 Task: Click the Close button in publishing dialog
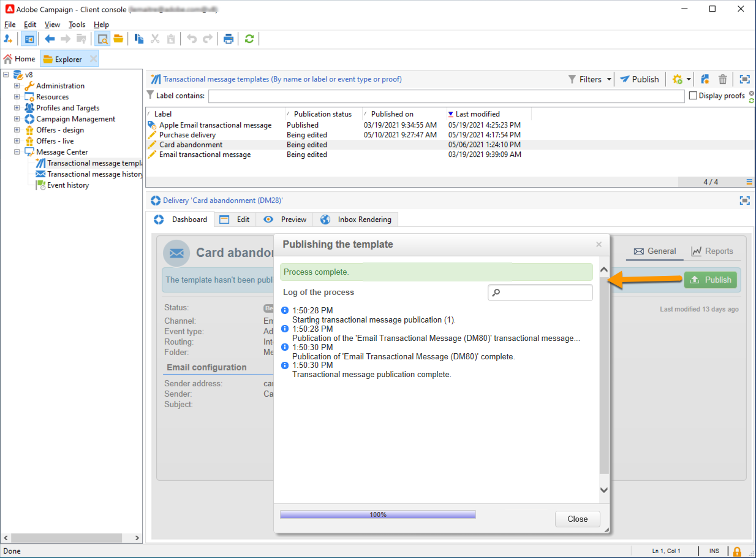577,519
